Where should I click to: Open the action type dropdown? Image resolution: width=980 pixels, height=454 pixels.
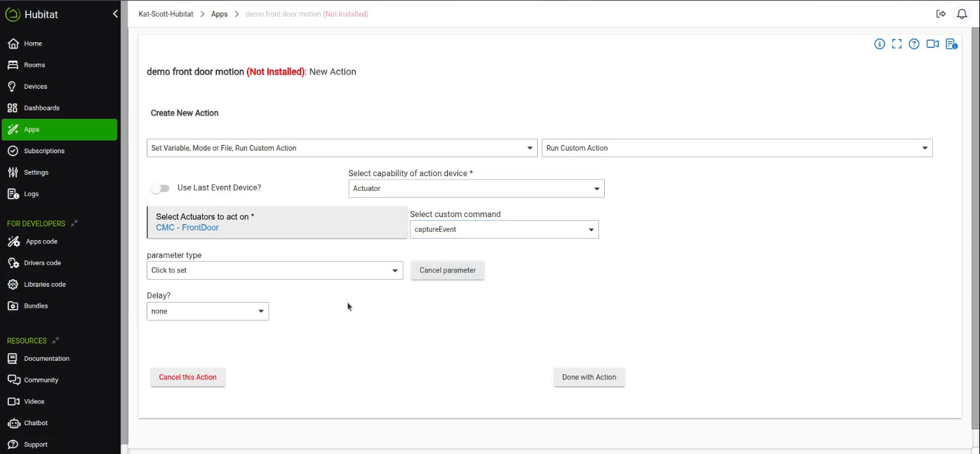click(x=342, y=148)
